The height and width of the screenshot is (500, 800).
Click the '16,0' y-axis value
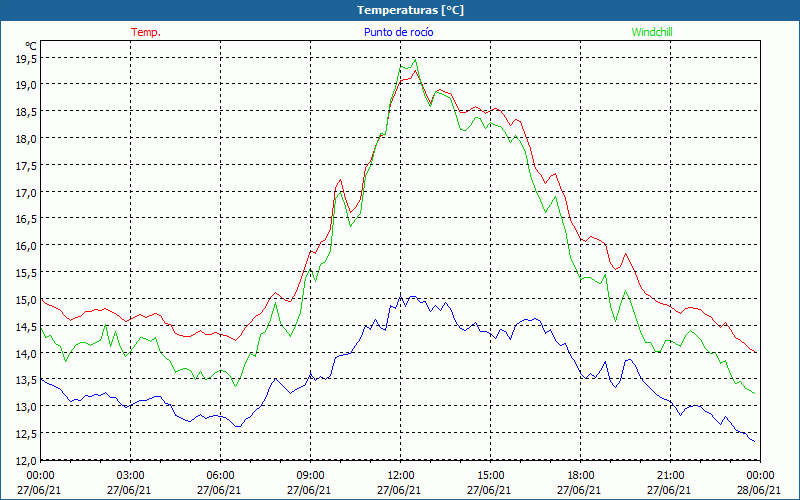[x=26, y=246]
